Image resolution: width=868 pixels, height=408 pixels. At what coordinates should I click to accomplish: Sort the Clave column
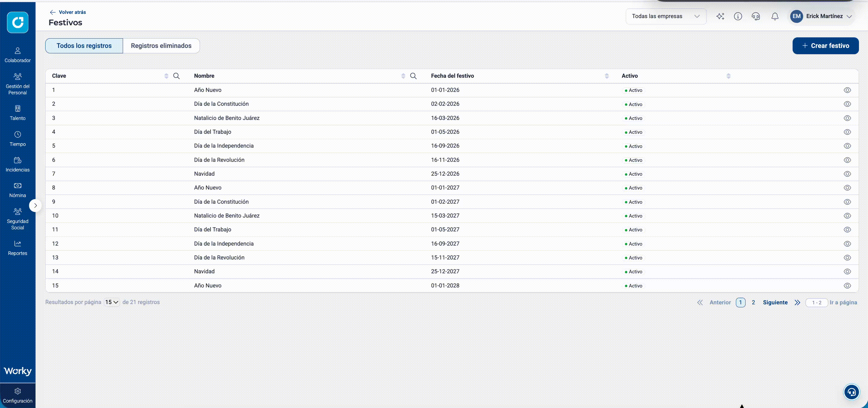(x=166, y=76)
